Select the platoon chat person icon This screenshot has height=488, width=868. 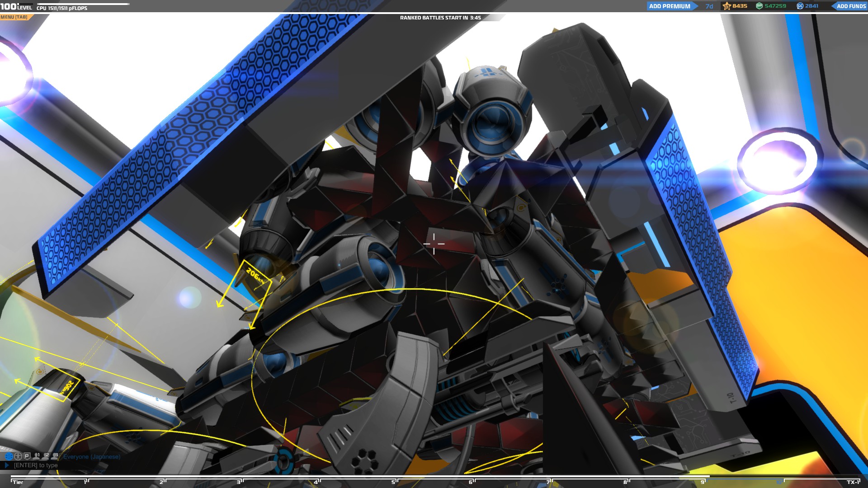pyautogui.click(x=18, y=456)
